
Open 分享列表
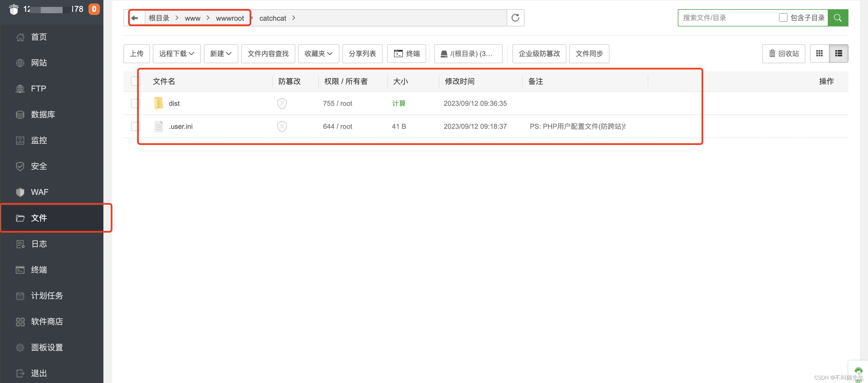click(362, 53)
